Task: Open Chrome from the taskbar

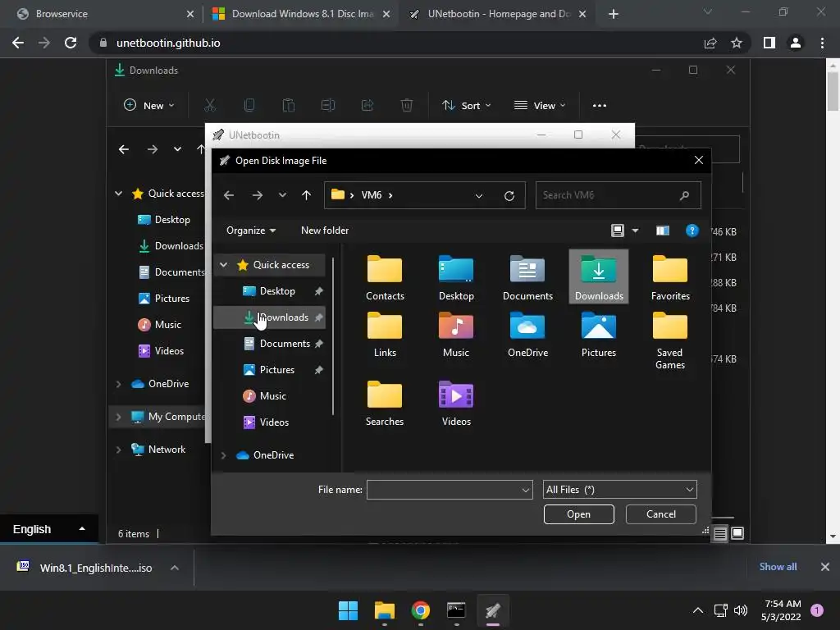Action: (421, 610)
